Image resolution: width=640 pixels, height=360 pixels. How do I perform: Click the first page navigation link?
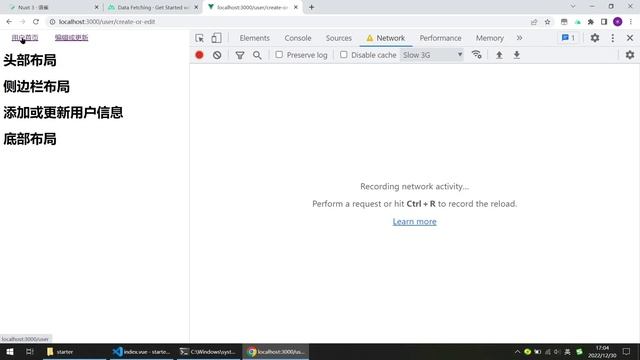25,38
